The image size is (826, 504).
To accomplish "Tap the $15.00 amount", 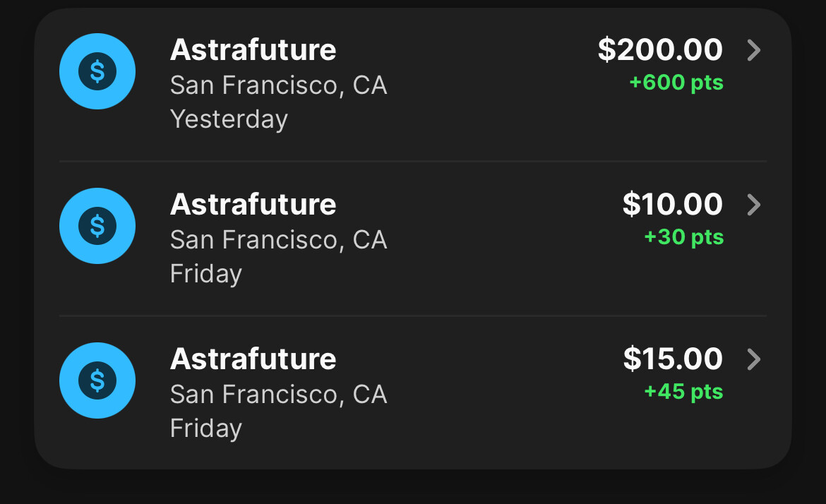I will click(672, 359).
